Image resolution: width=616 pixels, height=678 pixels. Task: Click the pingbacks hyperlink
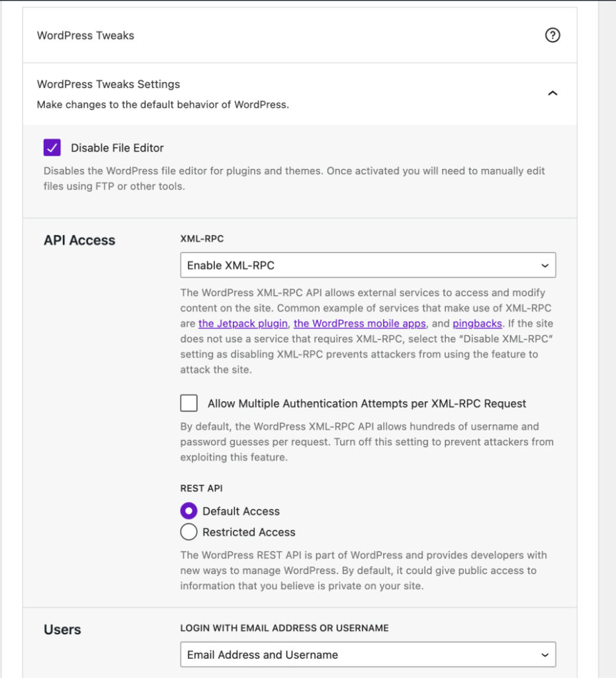[478, 324]
